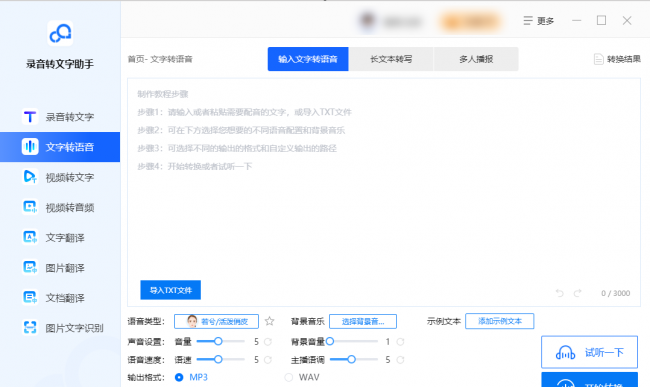The image size is (650, 387).
Task: Click 开始转换 button
Action: coord(589,380)
